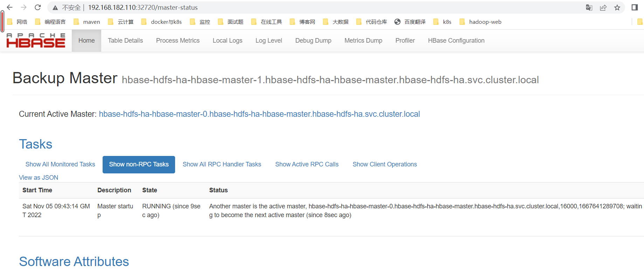Image resolution: width=644 pixels, height=272 pixels.
Task: Click the browser forward arrow
Action: (x=24, y=7)
